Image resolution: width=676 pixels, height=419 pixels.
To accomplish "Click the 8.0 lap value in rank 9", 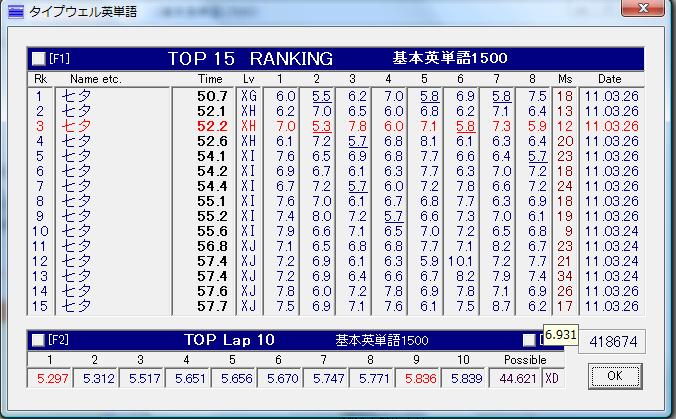I will pos(322,216).
